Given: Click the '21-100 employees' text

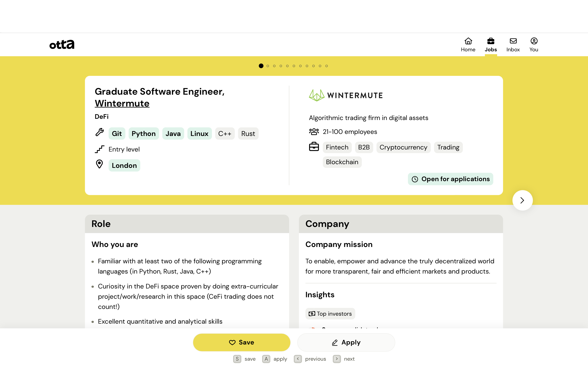Looking at the screenshot, I should [x=350, y=132].
